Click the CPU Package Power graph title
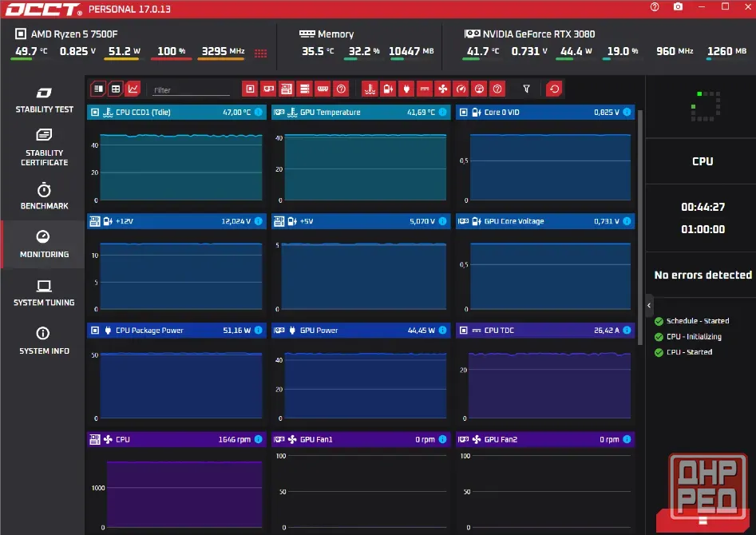The image size is (756, 535). point(149,331)
